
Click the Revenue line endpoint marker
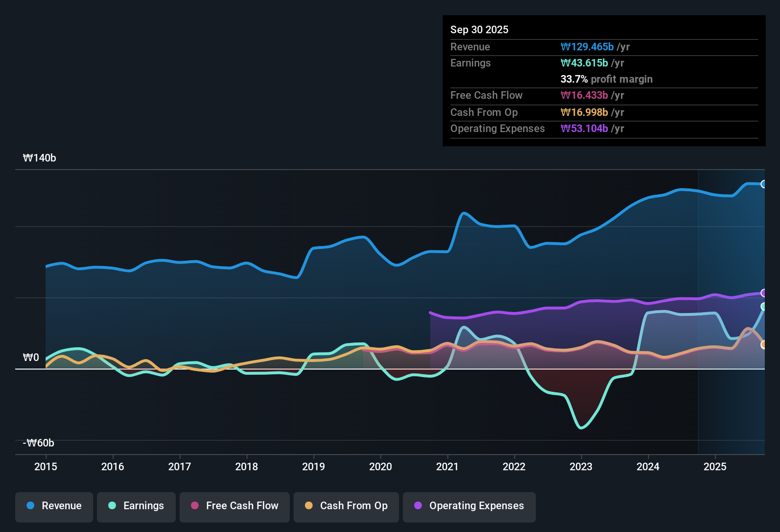point(763,184)
